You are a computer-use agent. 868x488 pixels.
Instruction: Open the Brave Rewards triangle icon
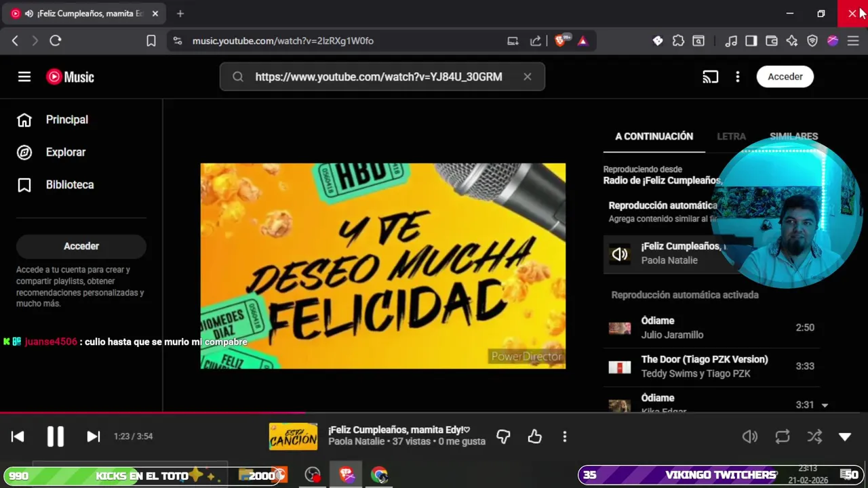[583, 41]
